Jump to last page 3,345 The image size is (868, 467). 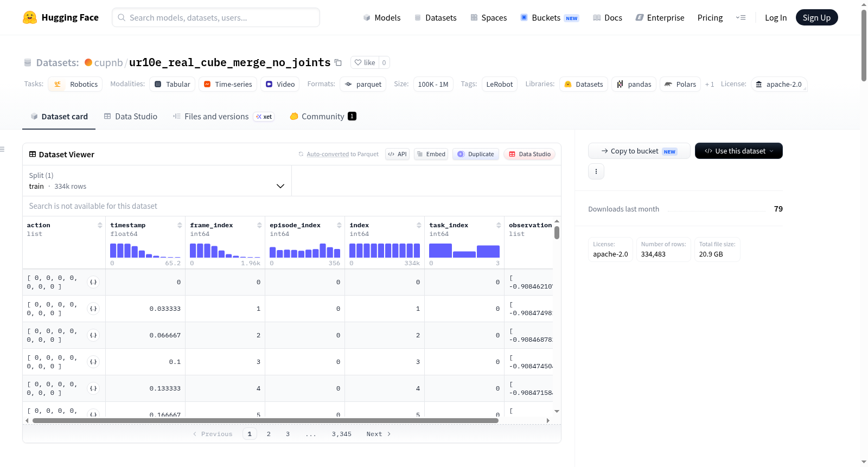[x=342, y=434]
